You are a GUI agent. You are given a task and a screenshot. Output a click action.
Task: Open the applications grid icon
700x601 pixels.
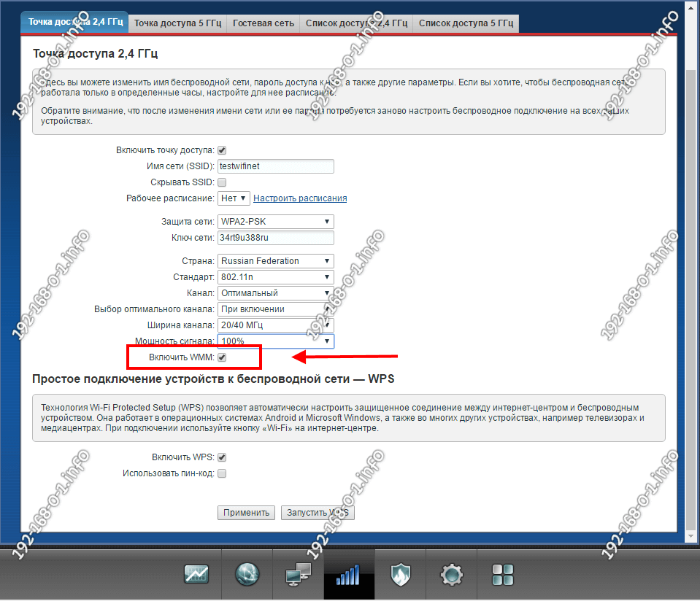503,575
